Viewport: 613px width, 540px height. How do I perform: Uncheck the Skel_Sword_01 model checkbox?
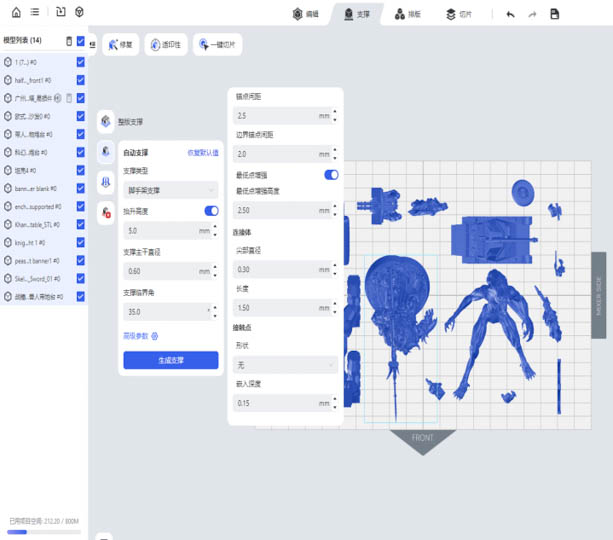[81, 278]
